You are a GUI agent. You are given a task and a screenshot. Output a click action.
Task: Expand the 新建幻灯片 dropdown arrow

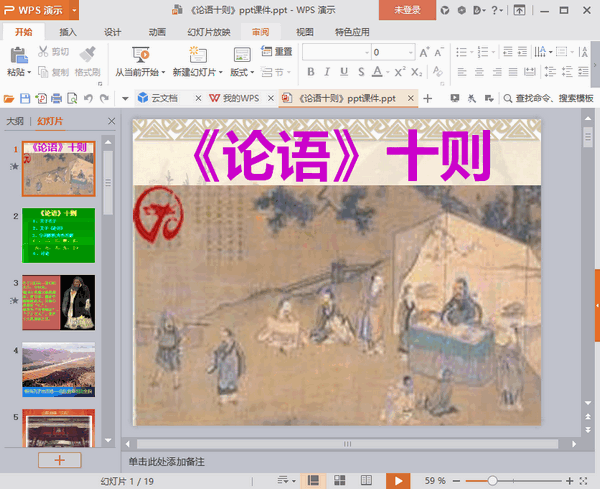(x=220, y=72)
